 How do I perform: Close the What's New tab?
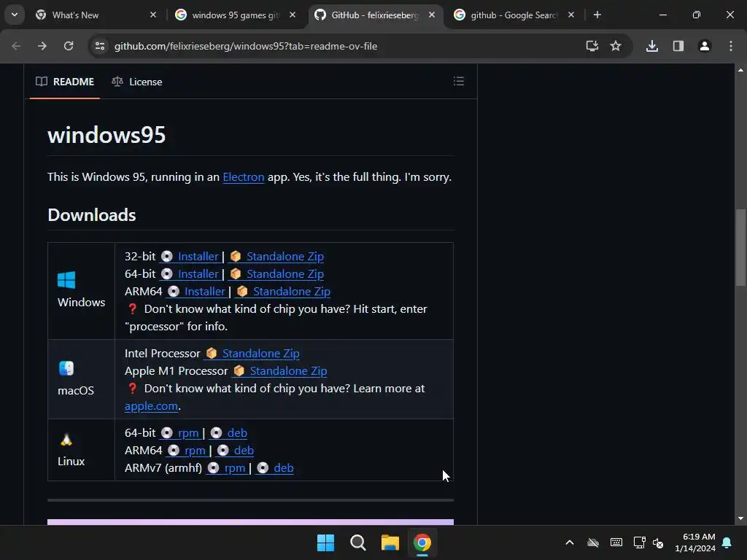pyautogui.click(x=153, y=15)
